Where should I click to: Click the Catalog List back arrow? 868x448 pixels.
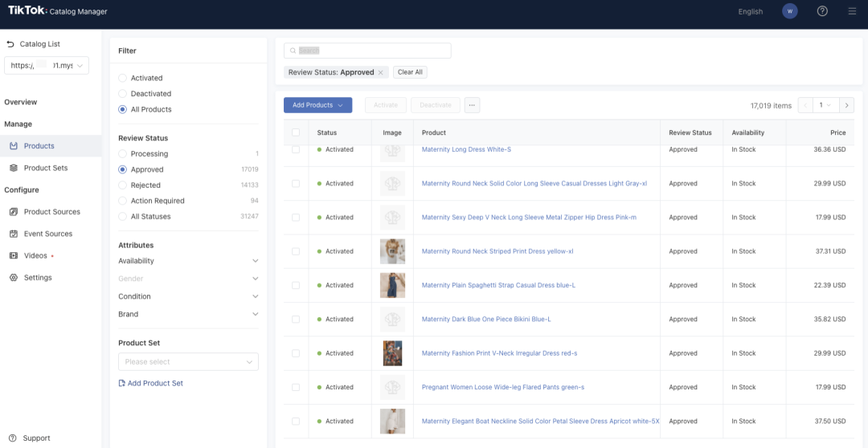click(x=10, y=44)
